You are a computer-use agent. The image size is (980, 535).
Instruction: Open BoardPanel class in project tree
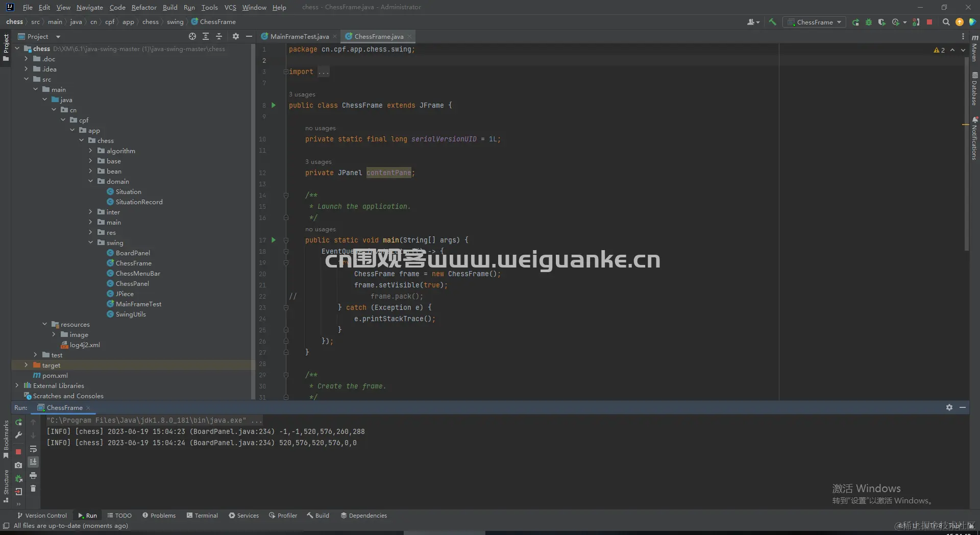(133, 253)
